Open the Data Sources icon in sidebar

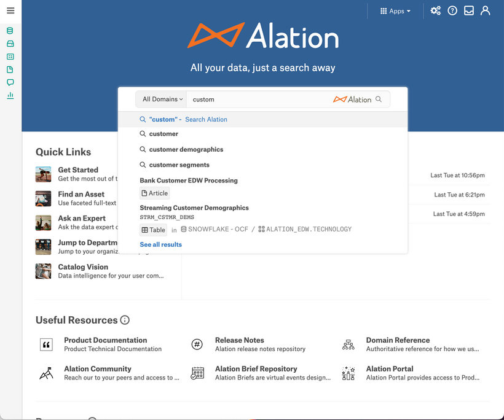(9, 29)
